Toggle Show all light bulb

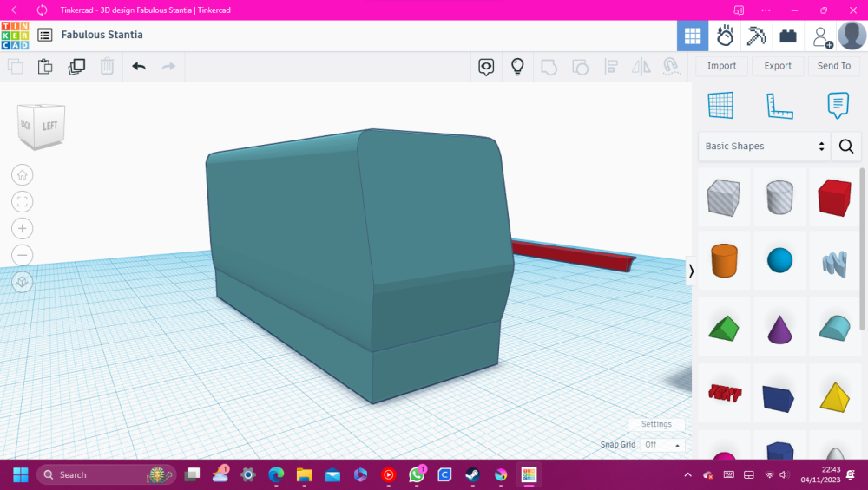pos(517,66)
